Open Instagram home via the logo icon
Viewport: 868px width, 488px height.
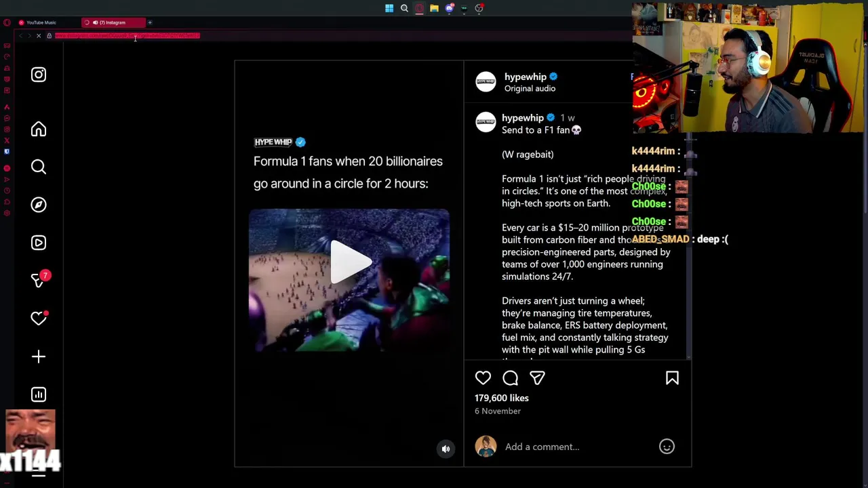(39, 75)
